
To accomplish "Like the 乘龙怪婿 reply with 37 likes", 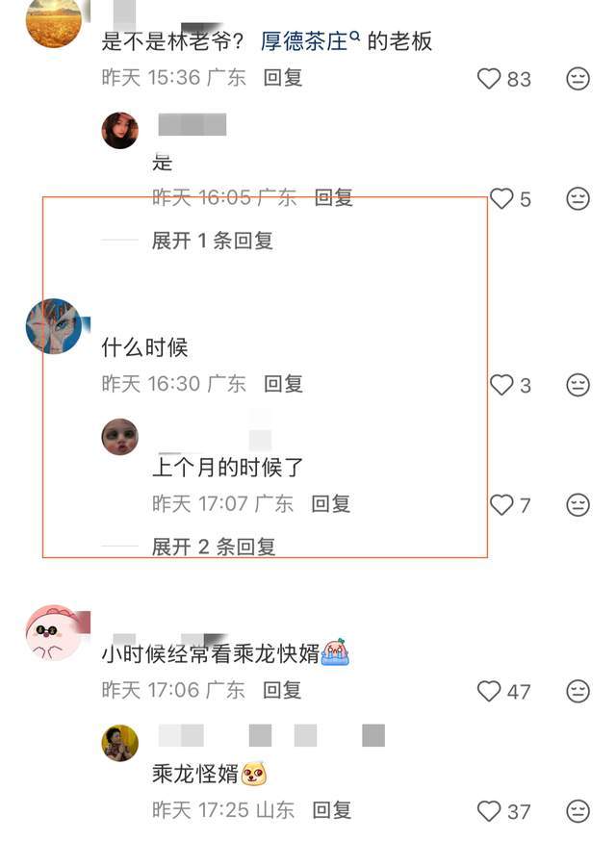I will pyautogui.click(x=489, y=811).
